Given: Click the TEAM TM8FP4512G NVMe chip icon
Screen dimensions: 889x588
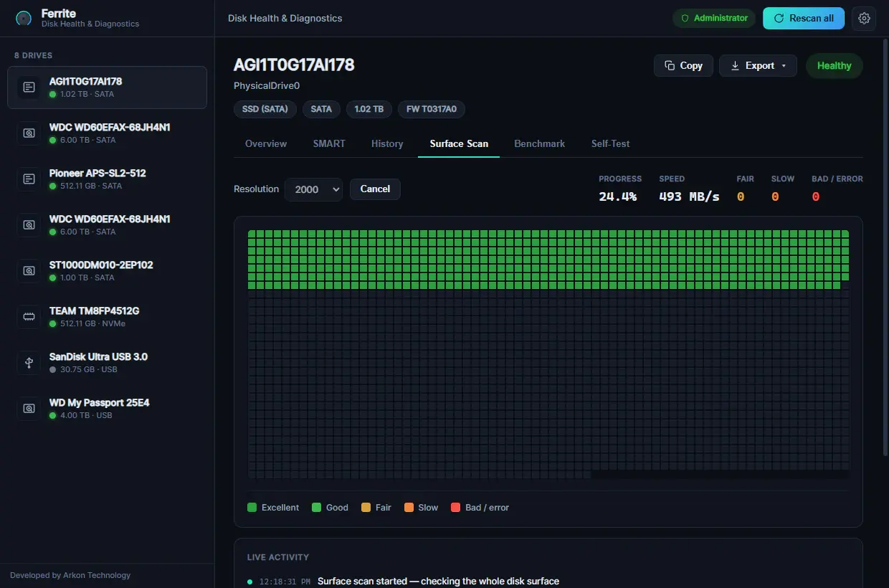Looking at the screenshot, I should click(29, 317).
